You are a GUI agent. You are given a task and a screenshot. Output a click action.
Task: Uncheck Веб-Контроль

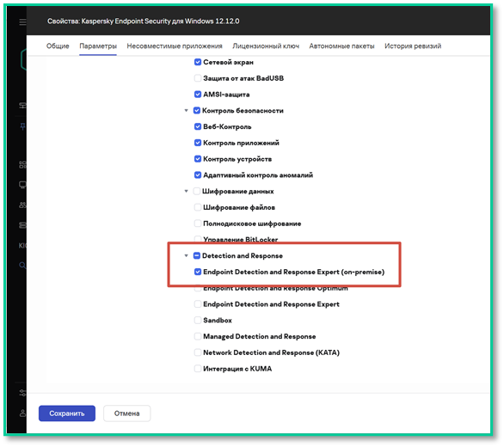(x=198, y=126)
